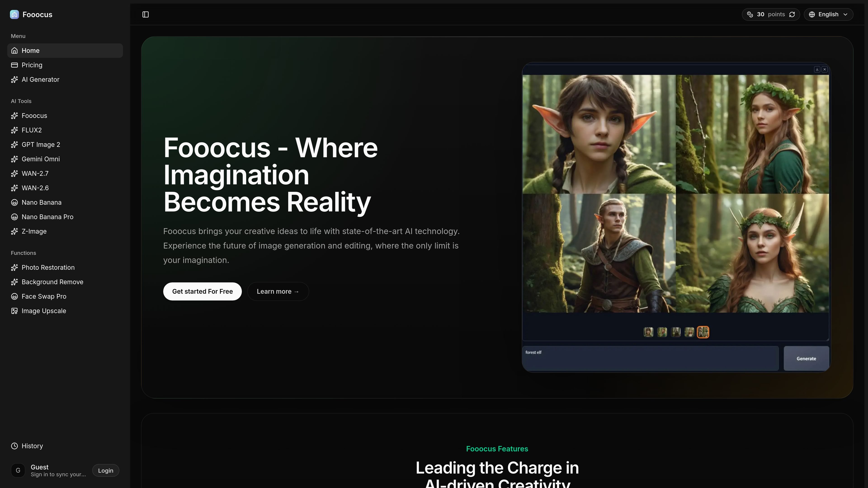Choose Gemini Omni from the sidebar

(65, 159)
